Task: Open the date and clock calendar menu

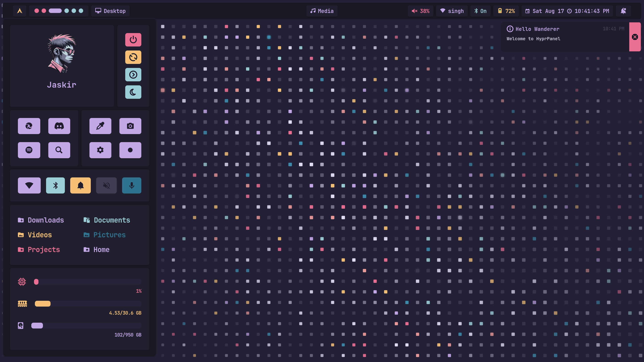Action: (x=567, y=11)
